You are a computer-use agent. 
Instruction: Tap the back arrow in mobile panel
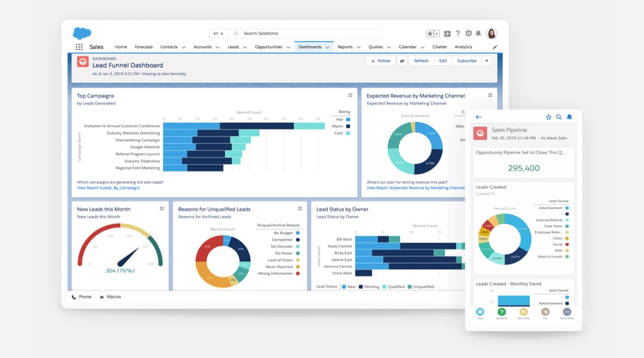point(478,117)
